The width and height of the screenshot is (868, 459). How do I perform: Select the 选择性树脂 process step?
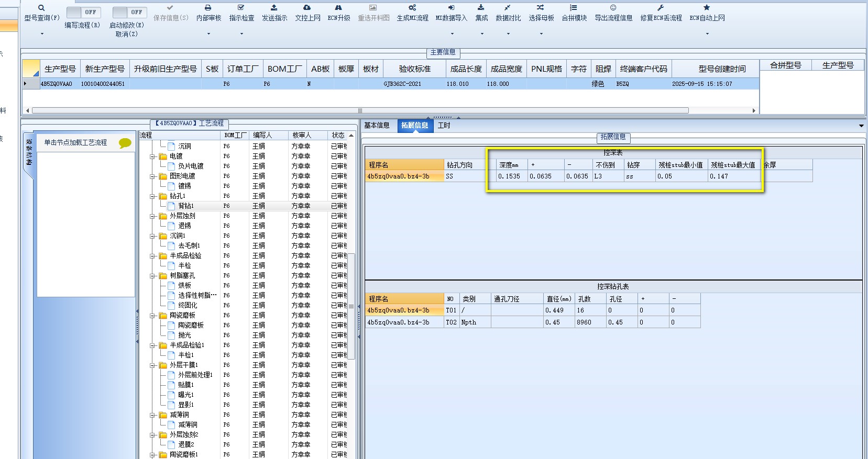(197, 296)
